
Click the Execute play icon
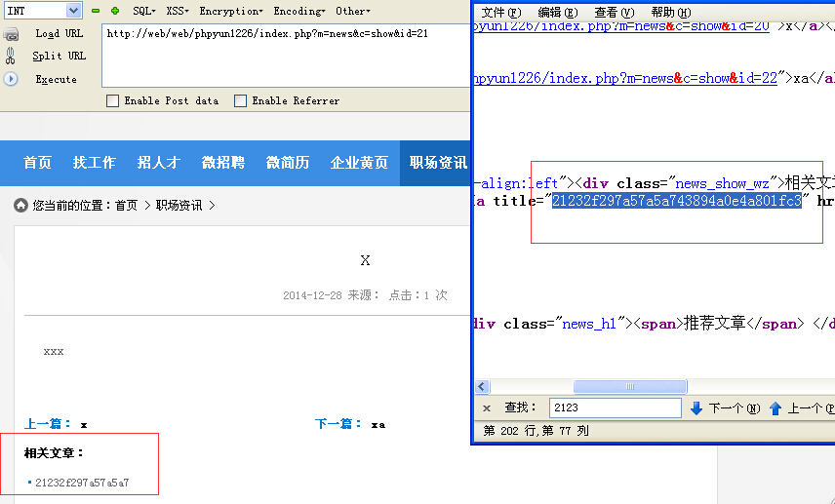pos(11,79)
